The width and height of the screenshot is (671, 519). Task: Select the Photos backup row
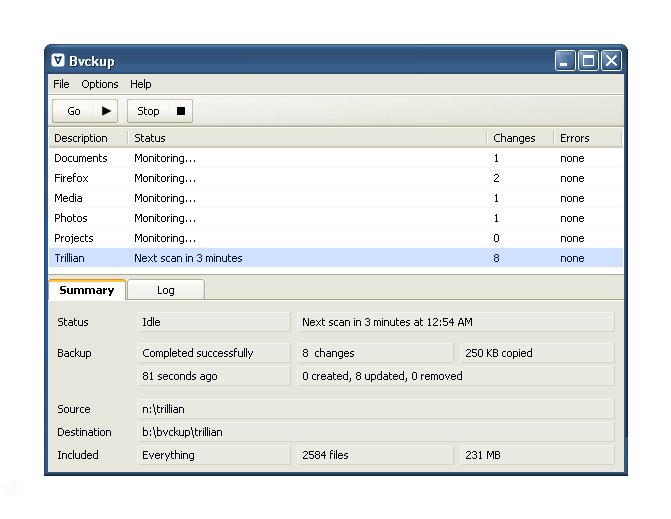336,218
